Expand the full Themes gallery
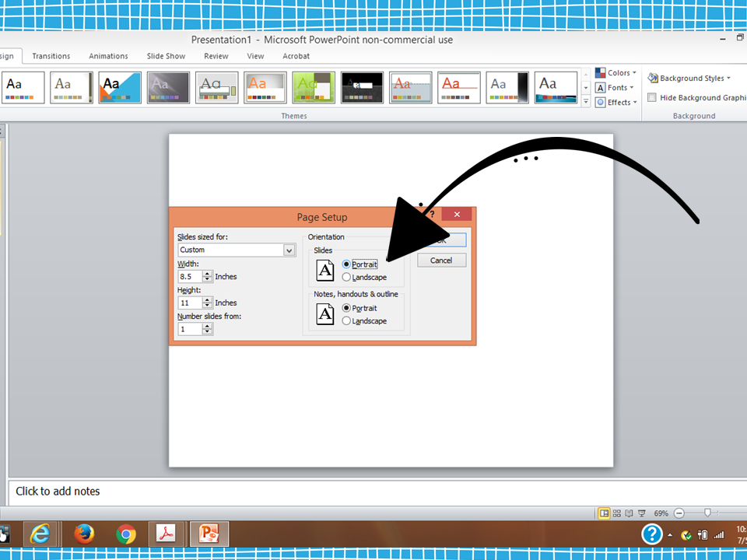This screenshot has height=560, width=747. point(586,101)
